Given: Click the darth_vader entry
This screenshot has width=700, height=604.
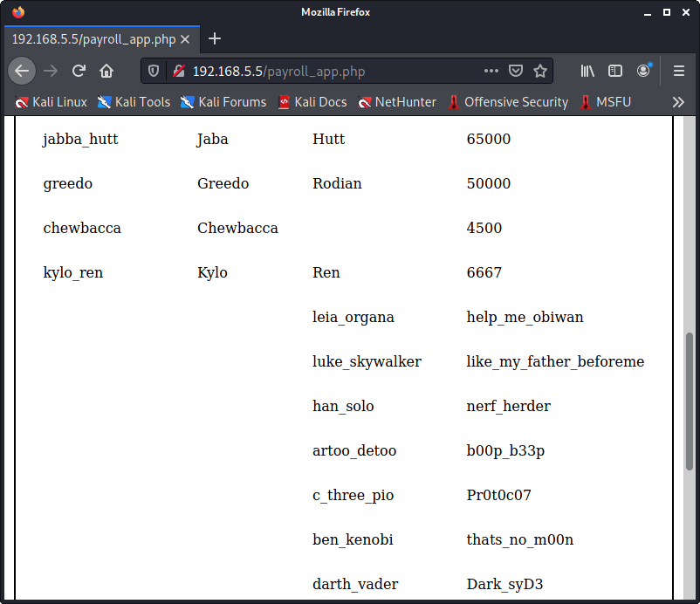Looking at the screenshot, I should [x=355, y=584].
